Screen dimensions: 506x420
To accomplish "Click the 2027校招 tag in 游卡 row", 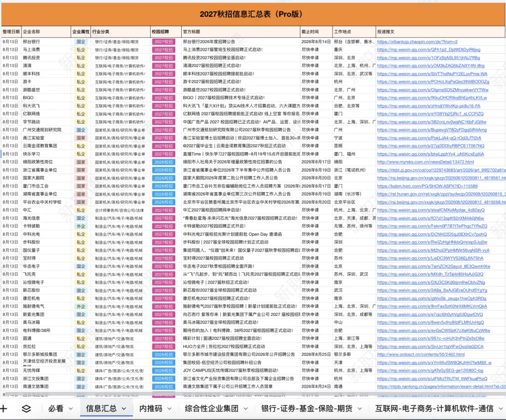I will pyautogui.click(x=164, y=82).
